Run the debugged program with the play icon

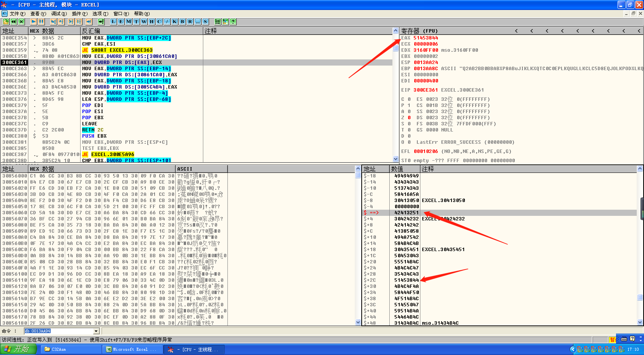33,22
